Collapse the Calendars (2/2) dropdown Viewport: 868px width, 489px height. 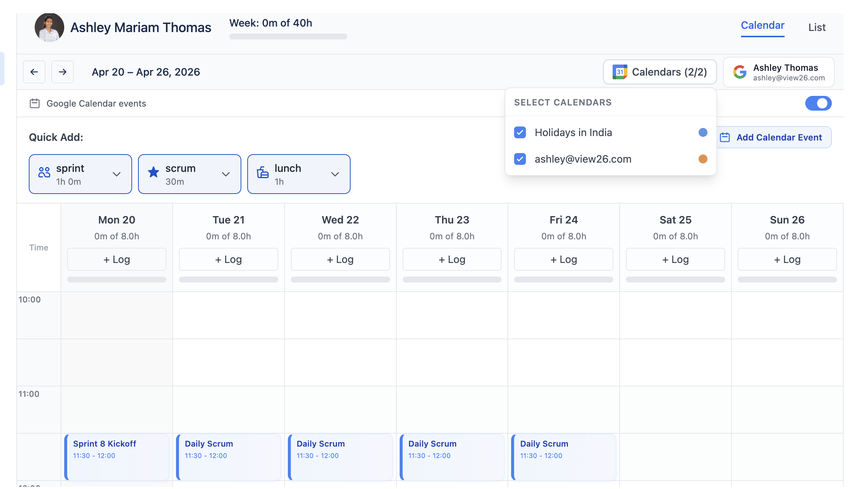pyautogui.click(x=660, y=72)
